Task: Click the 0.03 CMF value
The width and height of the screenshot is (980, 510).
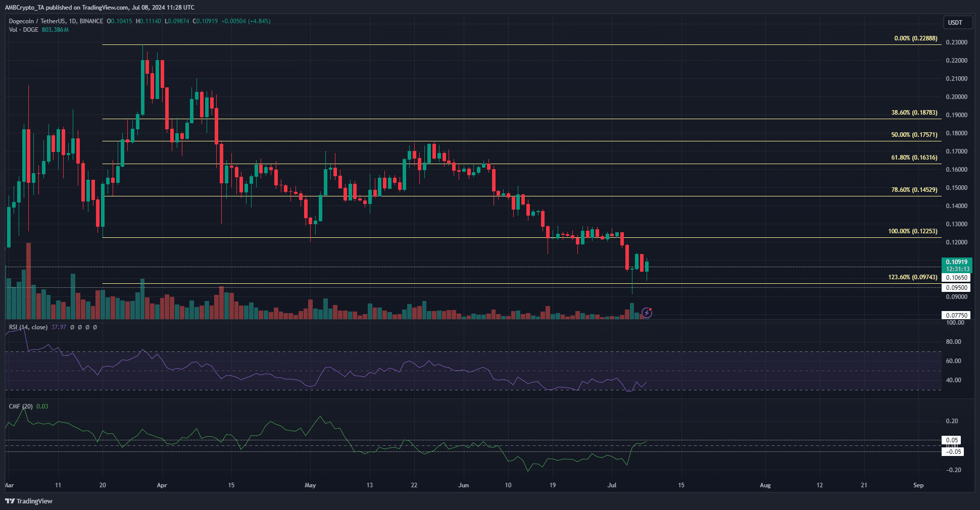Action: [42, 406]
